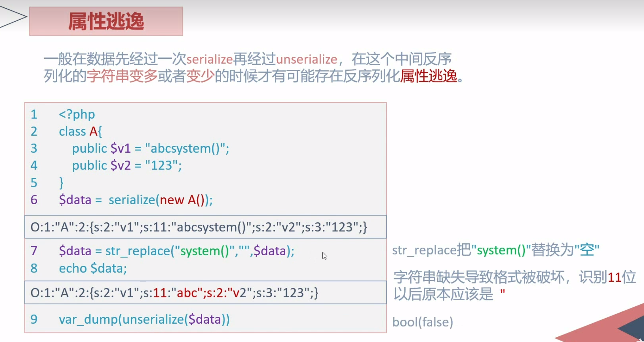Screen dimensions: 644x342
Task: Click the <?php line of code
Action: tap(77, 114)
